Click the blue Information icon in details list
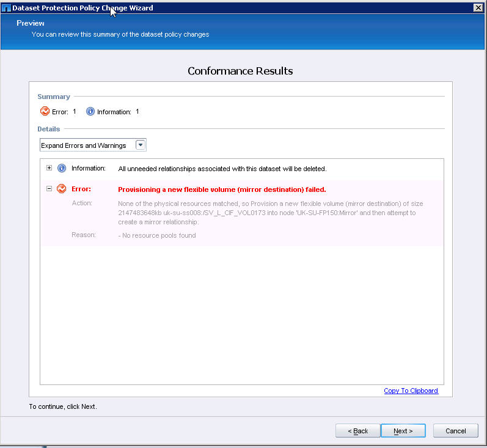The width and height of the screenshot is (487, 448). (62, 168)
